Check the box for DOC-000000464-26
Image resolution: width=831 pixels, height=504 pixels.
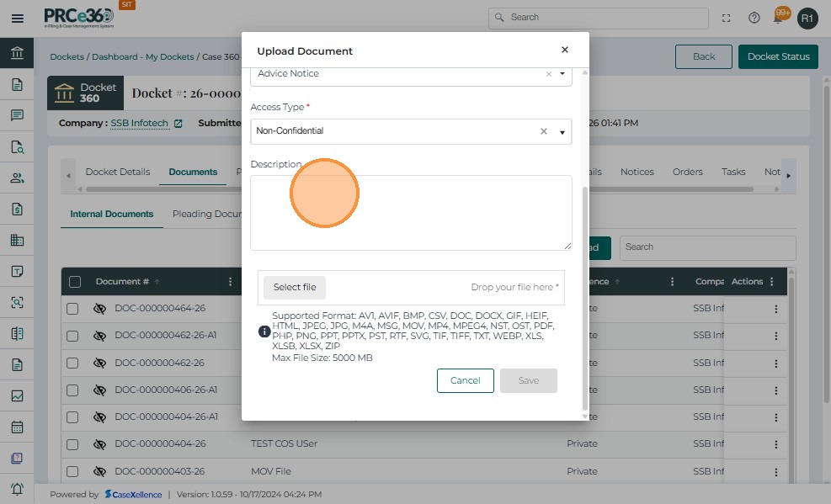point(73,309)
